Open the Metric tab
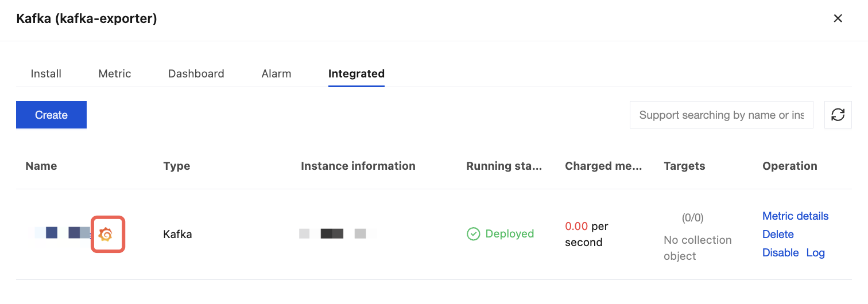Viewport: 868px width, 304px height. point(115,73)
